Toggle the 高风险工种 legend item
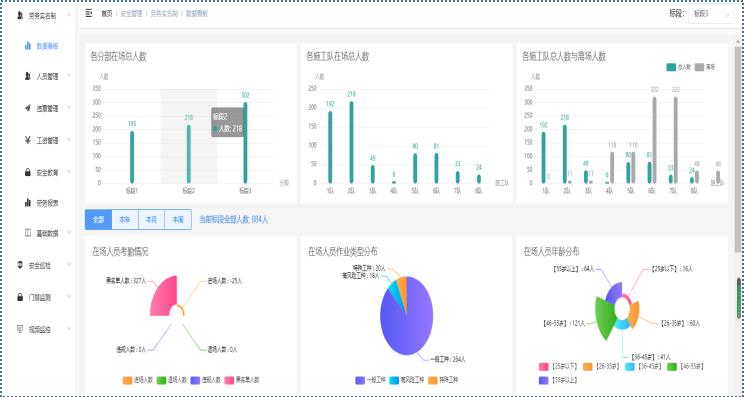Screen dimensions: 744x397 407,380
